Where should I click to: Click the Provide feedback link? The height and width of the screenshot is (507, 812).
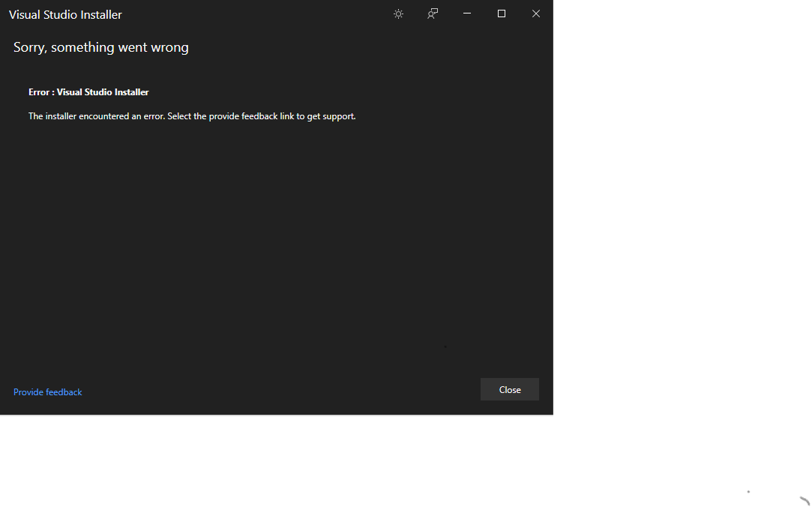click(x=48, y=392)
